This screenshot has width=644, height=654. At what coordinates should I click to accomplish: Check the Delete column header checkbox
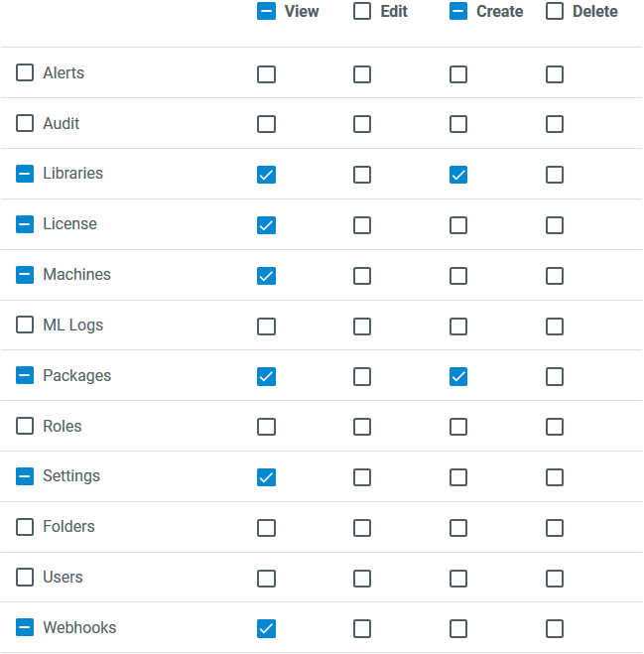(555, 12)
